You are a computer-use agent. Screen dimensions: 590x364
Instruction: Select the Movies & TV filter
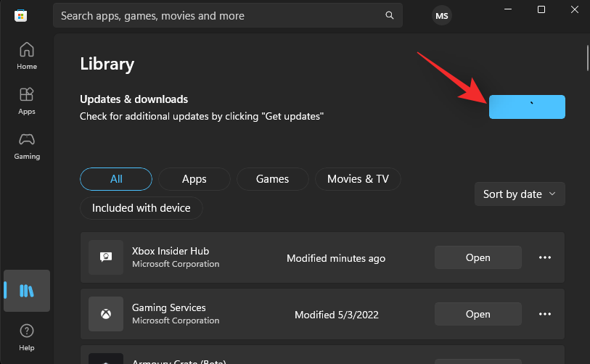coord(358,179)
